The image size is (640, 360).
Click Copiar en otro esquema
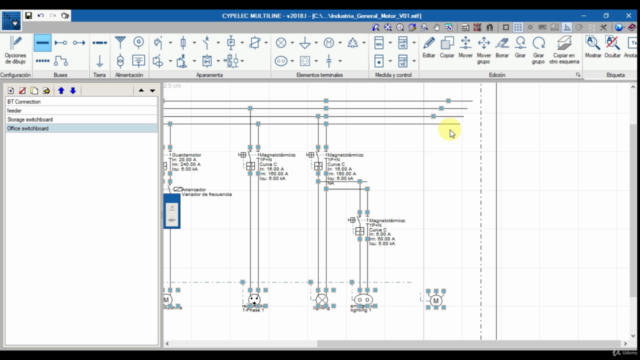564,50
